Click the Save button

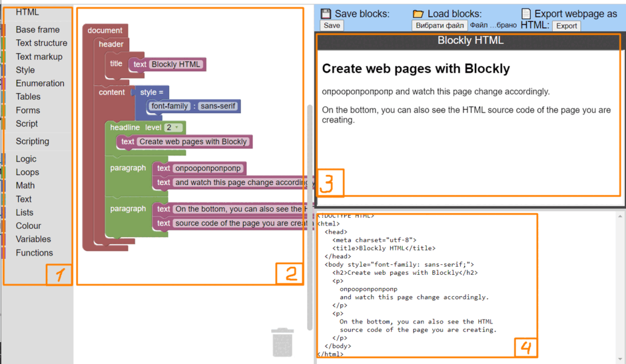332,25
